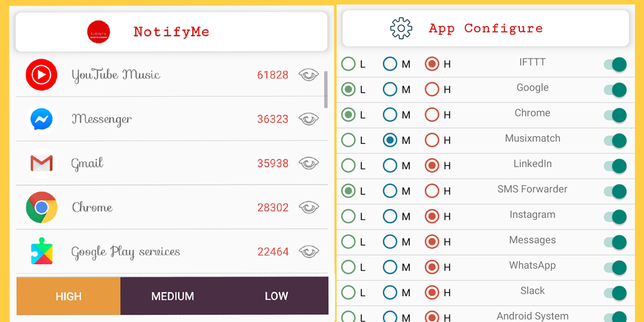
Task: Click the eye icon beside Messenger
Action: coord(308,119)
